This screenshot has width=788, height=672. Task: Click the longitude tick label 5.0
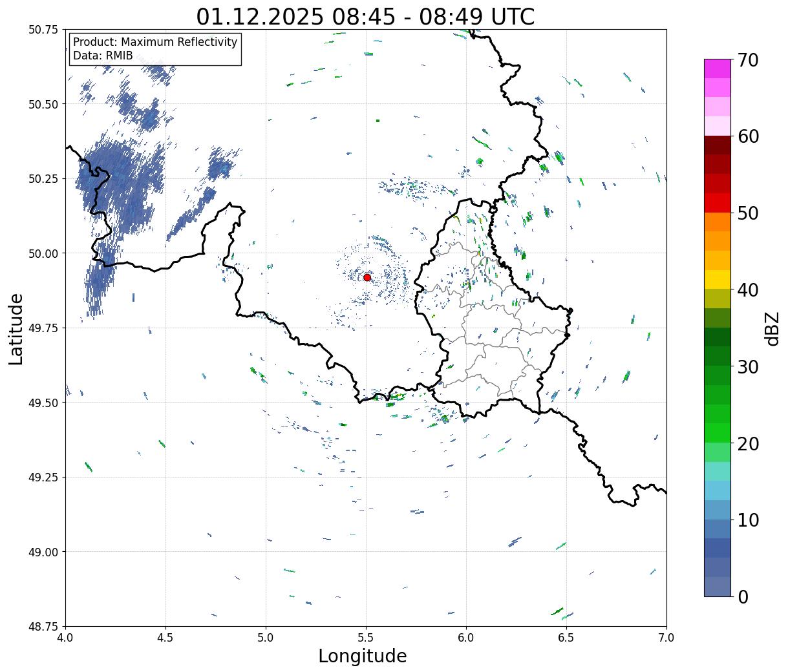tap(266, 638)
